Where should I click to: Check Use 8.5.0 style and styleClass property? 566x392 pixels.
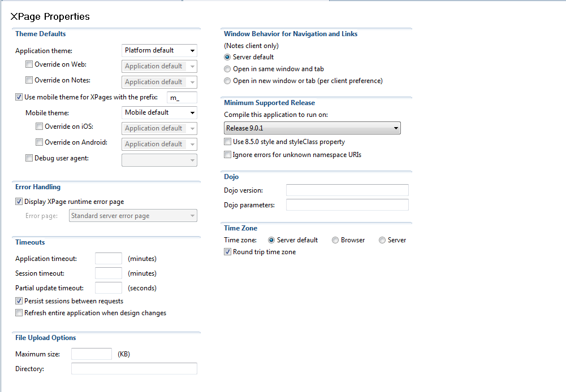(x=228, y=142)
